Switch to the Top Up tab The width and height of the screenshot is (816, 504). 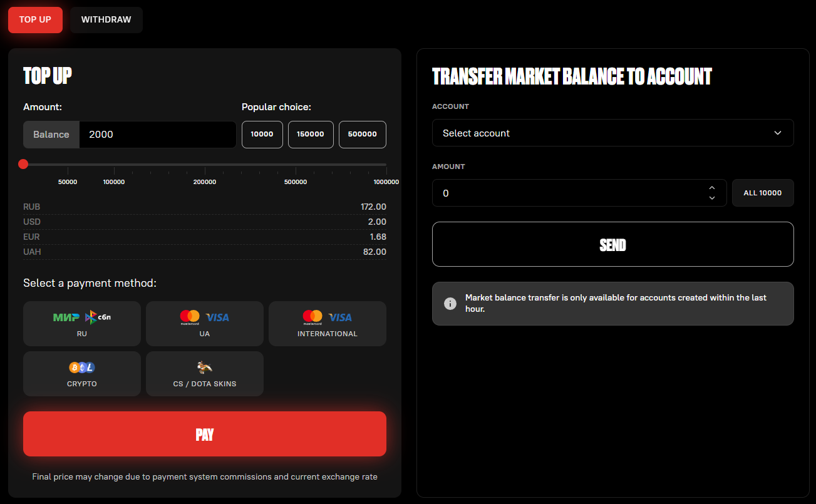35,20
